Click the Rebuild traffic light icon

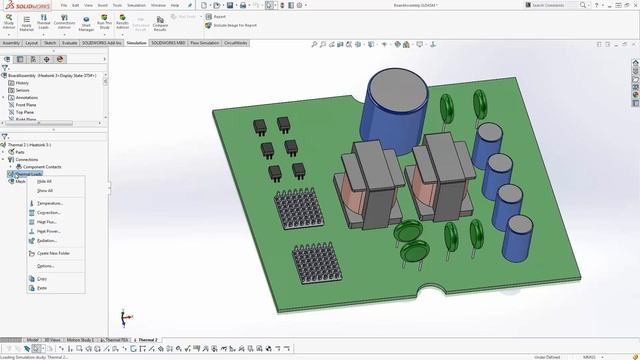[x=282, y=5]
